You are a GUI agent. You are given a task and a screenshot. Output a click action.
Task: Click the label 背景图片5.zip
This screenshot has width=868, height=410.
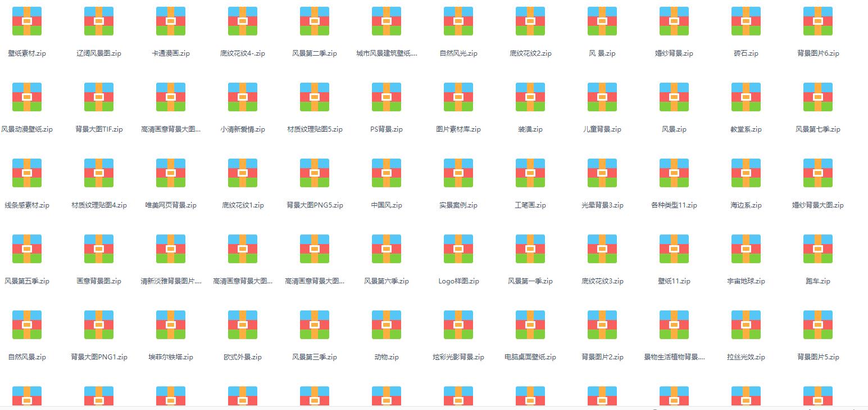pyautogui.click(x=818, y=357)
